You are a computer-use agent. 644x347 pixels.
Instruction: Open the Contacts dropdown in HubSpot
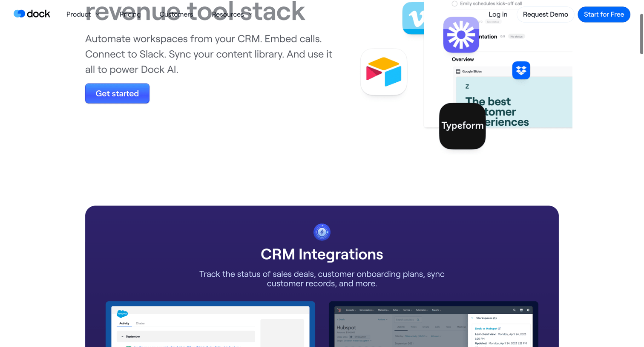[351, 310]
